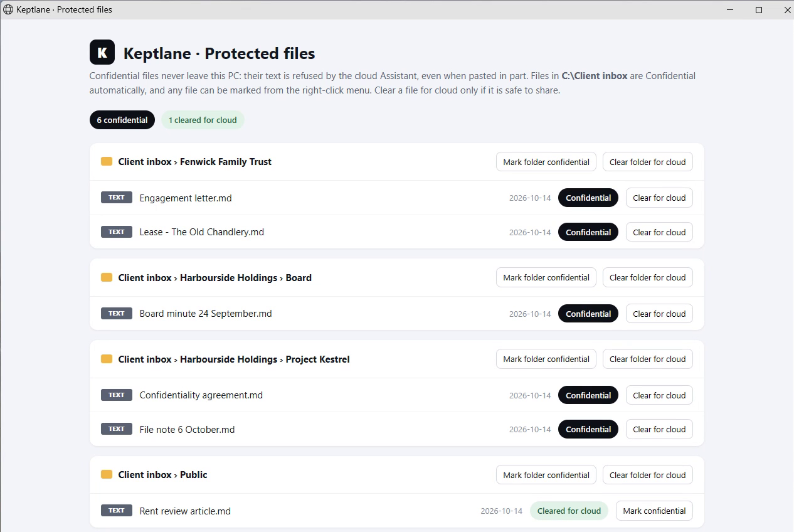Screen dimensions: 794x532
Task: Mark Project Kestrel folder confidential
Action: (x=546, y=359)
